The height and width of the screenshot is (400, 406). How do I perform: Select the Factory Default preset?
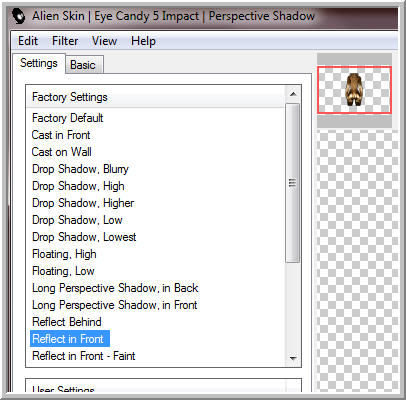[68, 118]
